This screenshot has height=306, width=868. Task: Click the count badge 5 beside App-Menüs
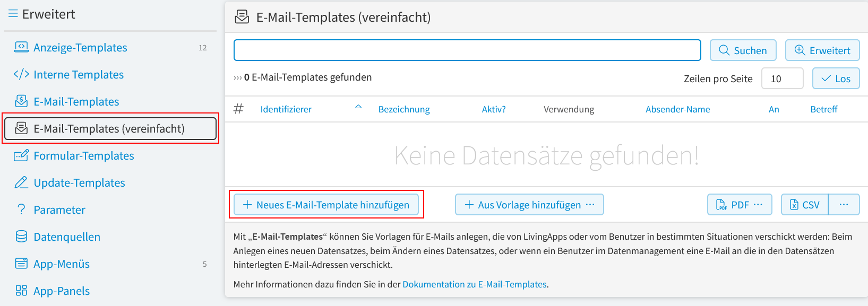coord(204,264)
